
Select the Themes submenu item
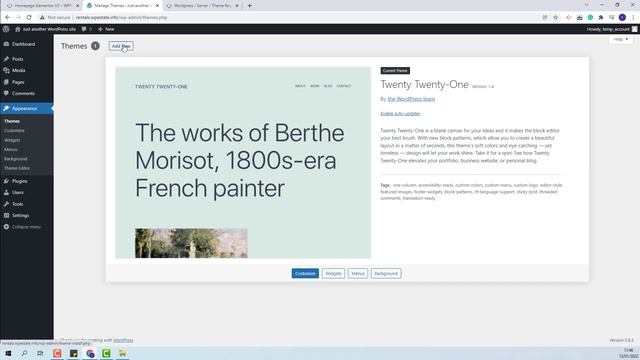point(12,121)
